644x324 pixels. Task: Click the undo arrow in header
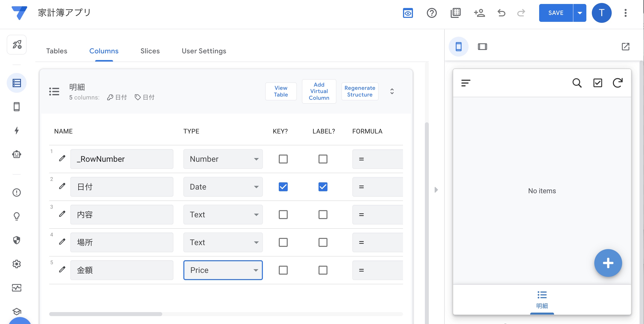[501, 13]
